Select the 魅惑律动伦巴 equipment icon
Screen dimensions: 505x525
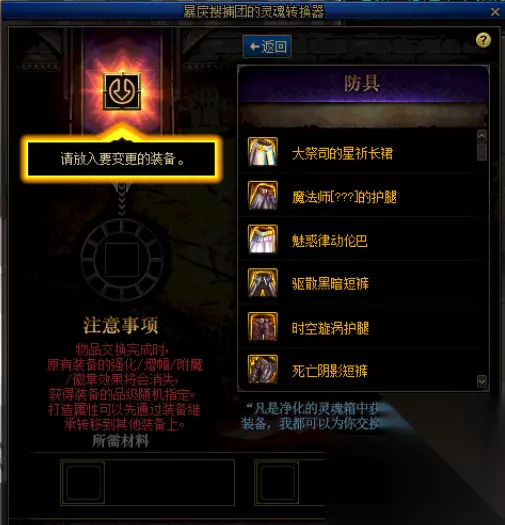click(263, 239)
